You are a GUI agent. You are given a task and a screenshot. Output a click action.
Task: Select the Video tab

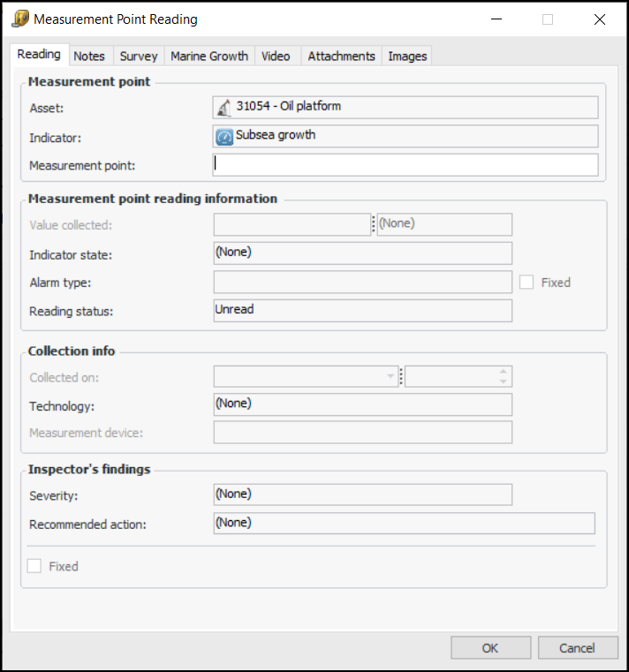tap(276, 57)
